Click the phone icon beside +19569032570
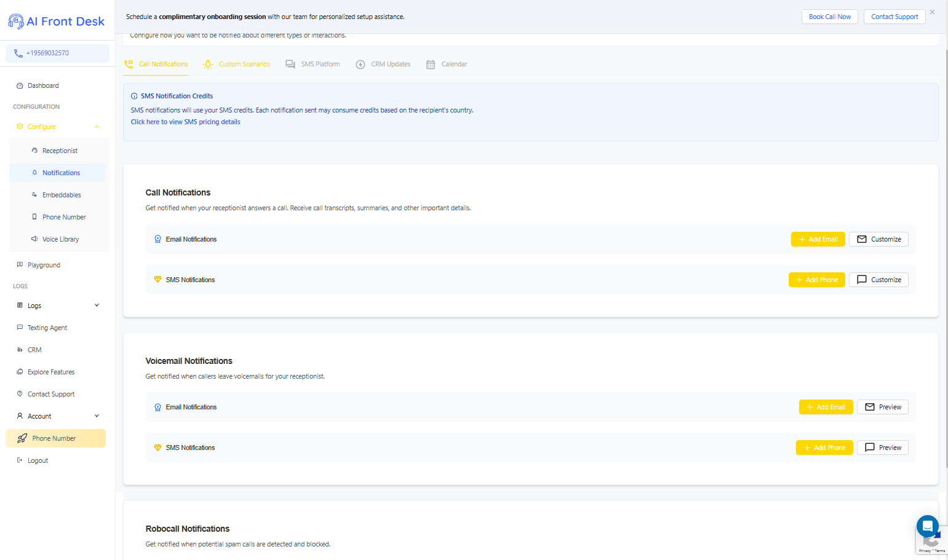948x560 pixels. (18, 53)
